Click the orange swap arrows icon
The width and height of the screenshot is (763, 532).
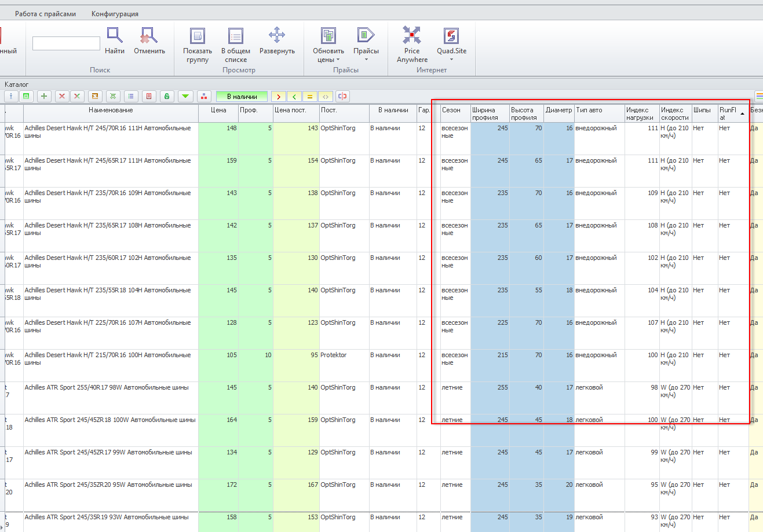pyautogui.click(x=95, y=96)
